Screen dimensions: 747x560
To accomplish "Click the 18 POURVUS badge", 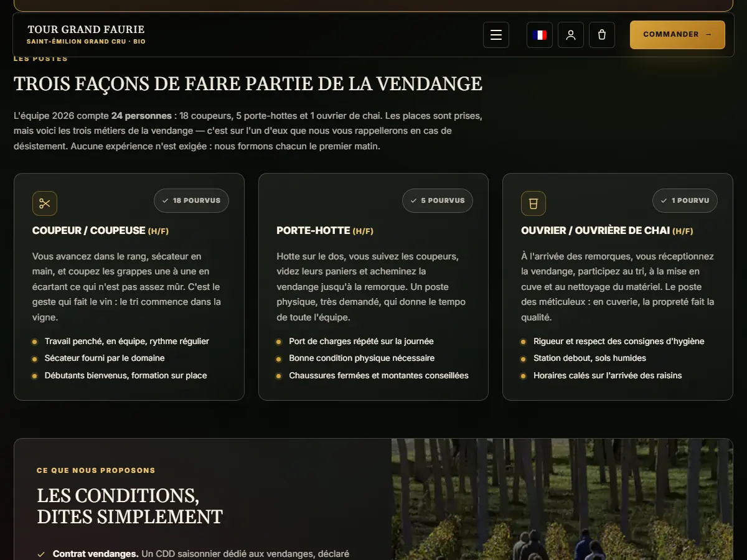I will pyautogui.click(x=191, y=201).
